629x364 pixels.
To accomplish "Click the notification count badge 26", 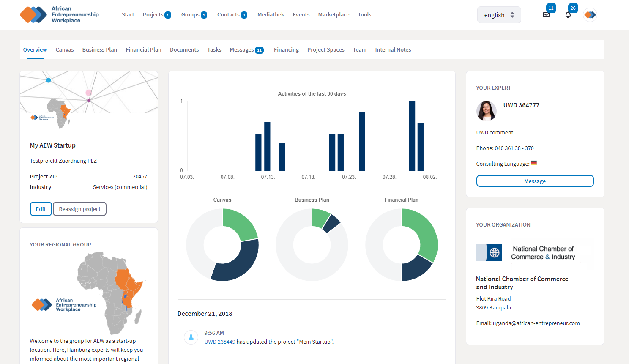I will click(x=573, y=8).
